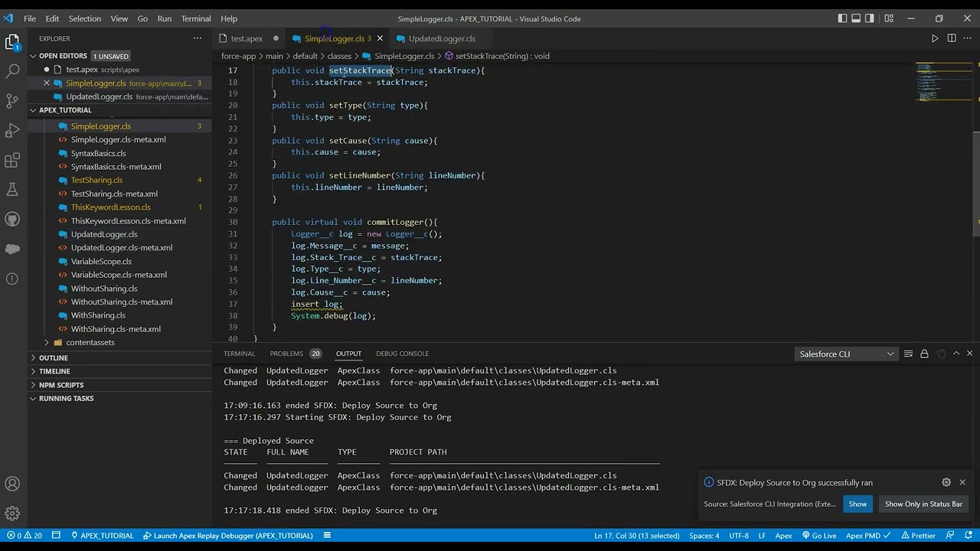Select UTF-8 encoding in status bar

pyautogui.click(x=739, y=536)
